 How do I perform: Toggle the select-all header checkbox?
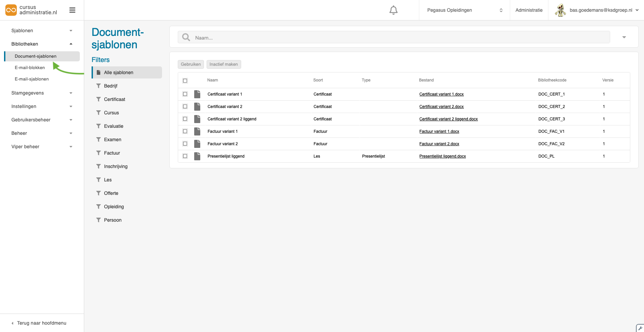point(185,80)
